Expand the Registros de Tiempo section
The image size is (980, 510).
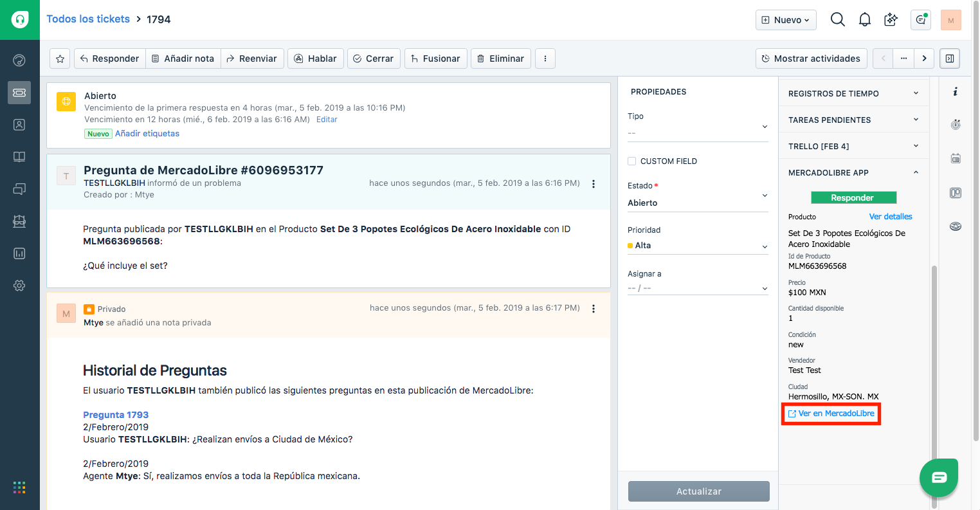(854, 93)
